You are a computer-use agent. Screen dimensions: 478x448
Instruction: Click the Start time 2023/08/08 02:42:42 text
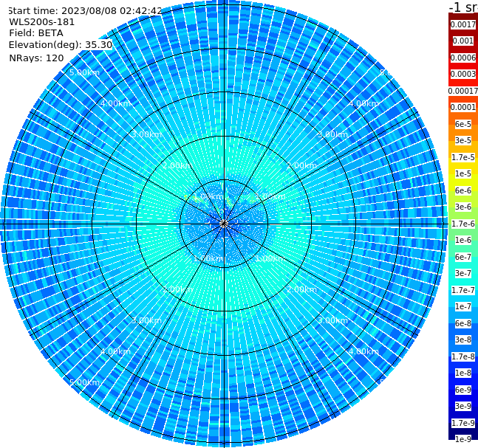point(85,11)
